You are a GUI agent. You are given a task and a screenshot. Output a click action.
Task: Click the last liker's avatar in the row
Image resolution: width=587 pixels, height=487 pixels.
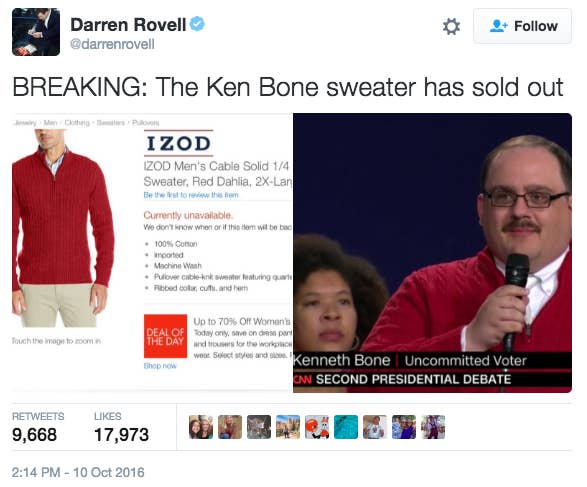click(x=433, y=427)
